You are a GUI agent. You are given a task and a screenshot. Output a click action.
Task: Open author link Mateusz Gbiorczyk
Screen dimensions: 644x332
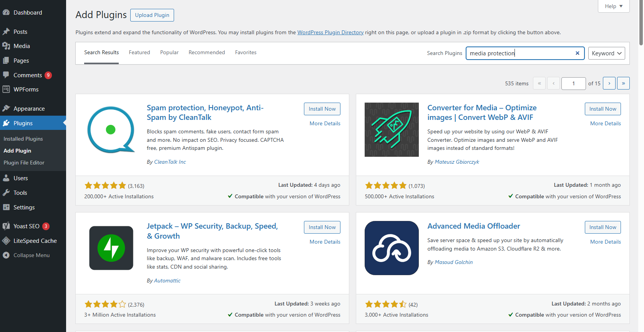click(x=457, y=162)
